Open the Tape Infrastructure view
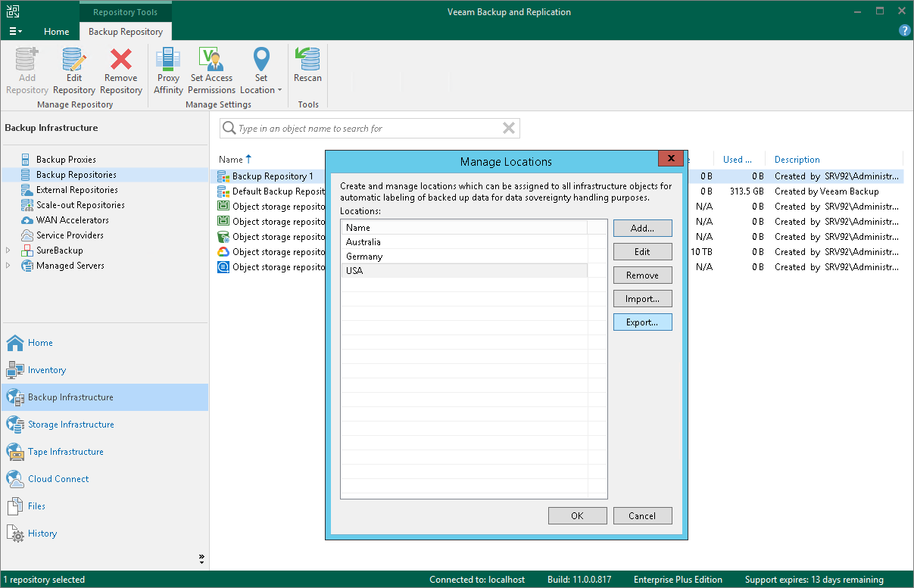This screenshot has width=914, height=588. pyautogui.click(x=66, y=452)
